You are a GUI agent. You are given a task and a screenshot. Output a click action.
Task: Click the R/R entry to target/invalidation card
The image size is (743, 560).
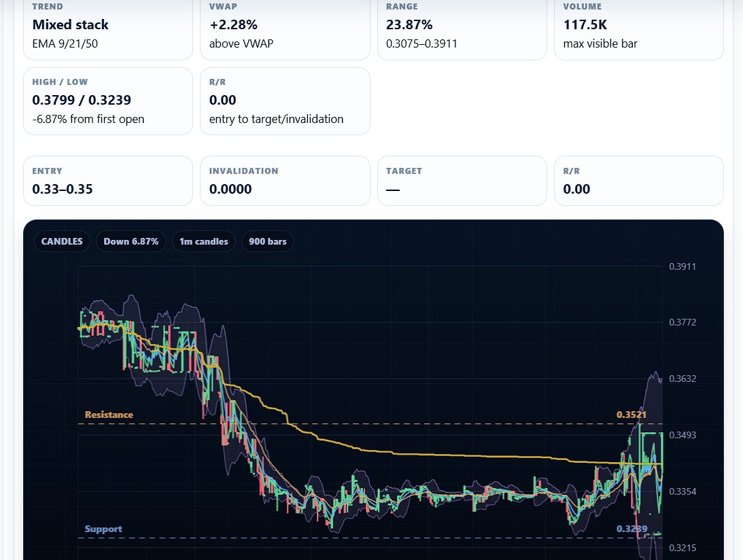[285, 101]
